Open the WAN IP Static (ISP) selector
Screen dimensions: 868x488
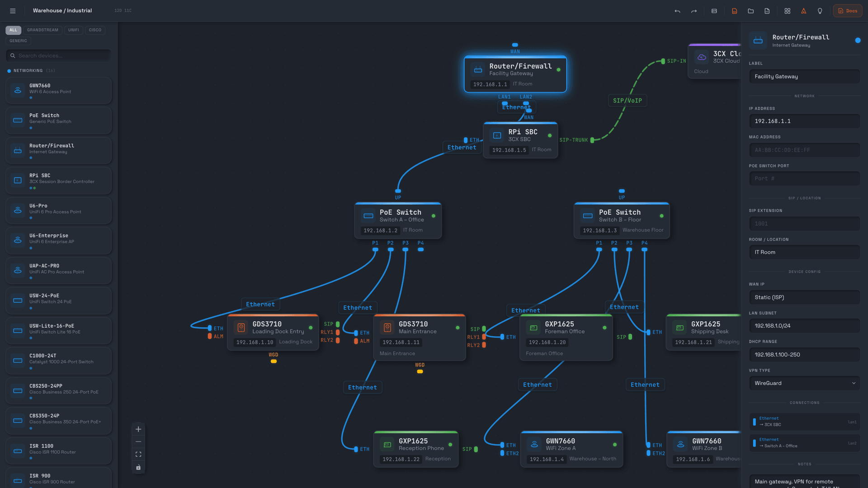click(x=804, y=297)
